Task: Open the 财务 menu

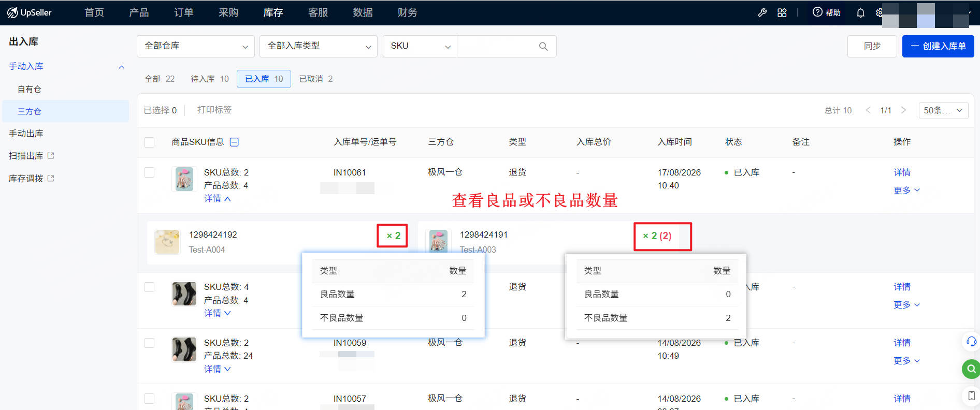Action: [407, 12]
